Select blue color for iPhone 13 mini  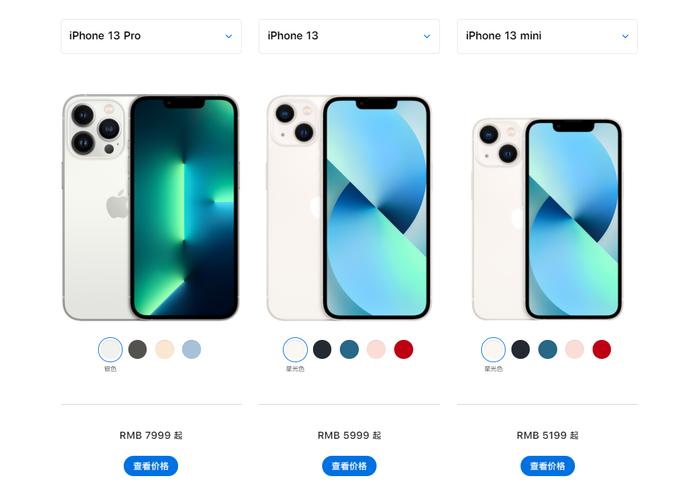547,349
